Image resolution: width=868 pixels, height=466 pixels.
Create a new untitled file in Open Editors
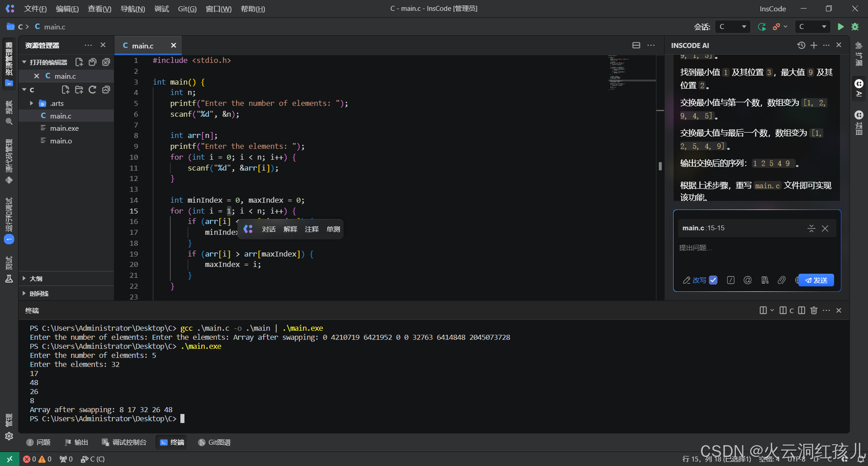[x=79, y=62]
